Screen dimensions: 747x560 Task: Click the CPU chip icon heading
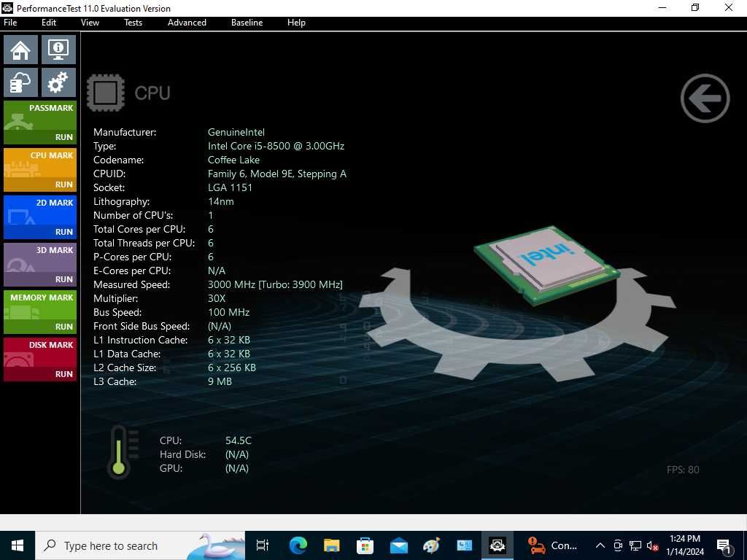(106, 93)
